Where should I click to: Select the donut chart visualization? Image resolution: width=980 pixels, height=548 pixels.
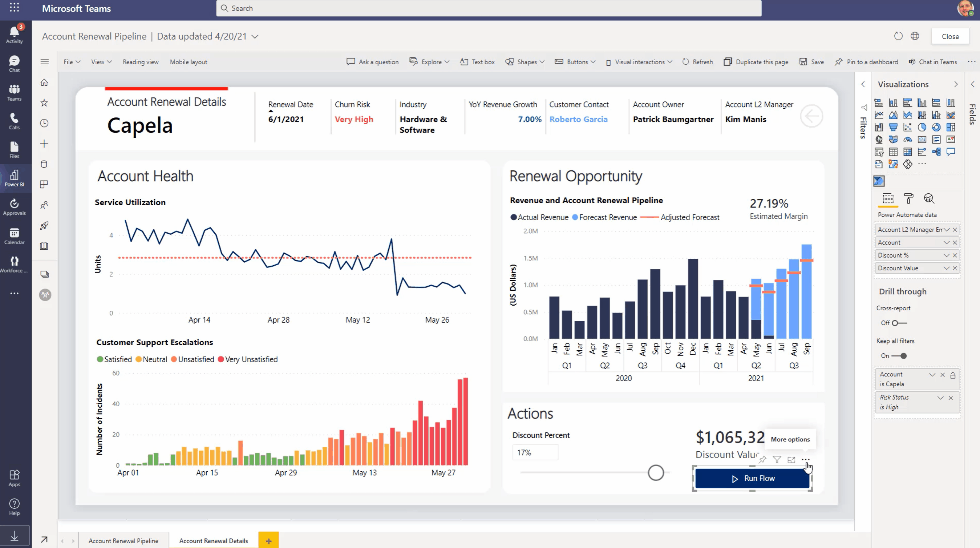pyautogui.click(x=936, y=127)
